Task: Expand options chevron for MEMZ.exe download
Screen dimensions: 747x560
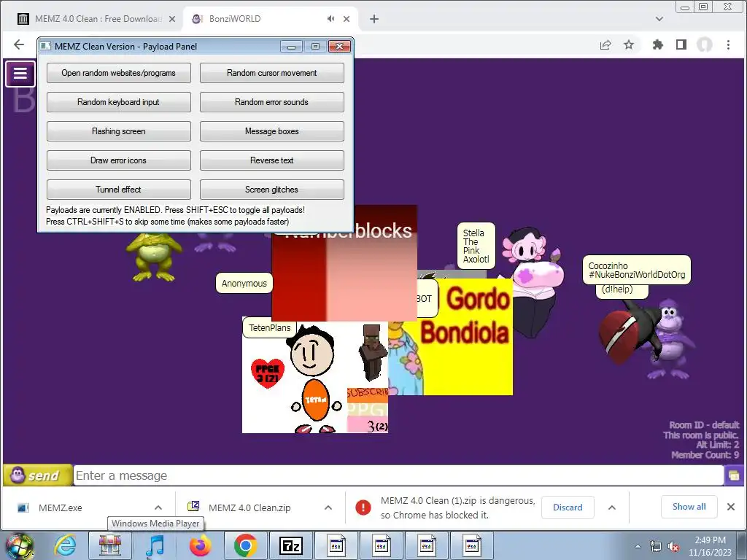Action: pos(158,507)
